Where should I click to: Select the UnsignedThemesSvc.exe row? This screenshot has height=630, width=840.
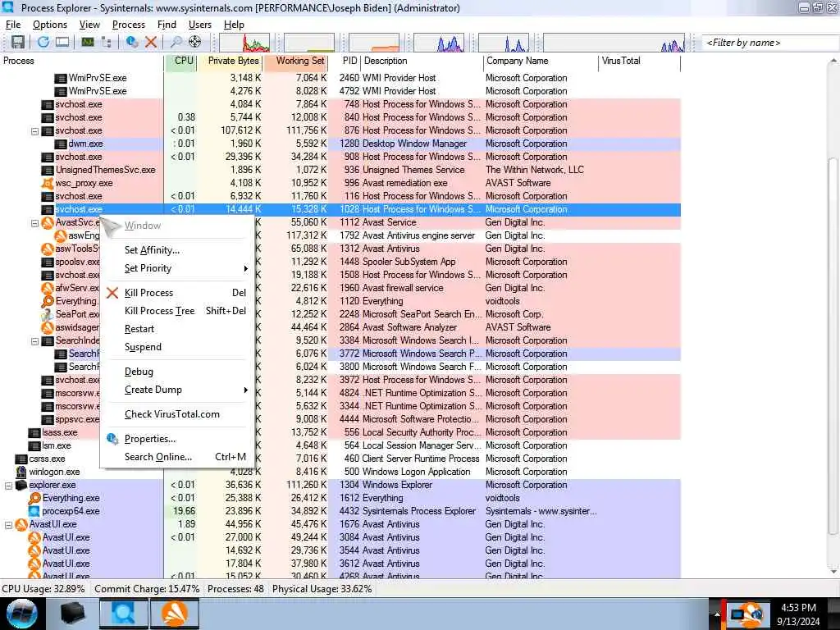pyautogui.click(x=341, y=170)
